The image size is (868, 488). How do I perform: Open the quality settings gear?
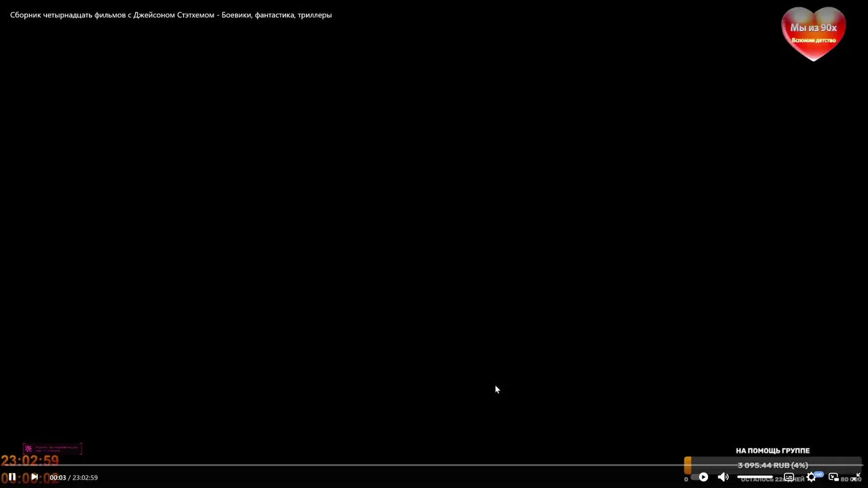[x=811, y=477]
